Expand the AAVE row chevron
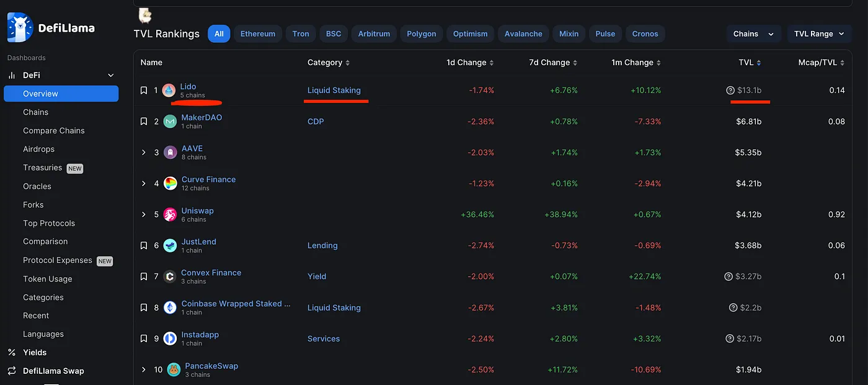Viewport: 868px width, 385px height. (x=144, y=153)
